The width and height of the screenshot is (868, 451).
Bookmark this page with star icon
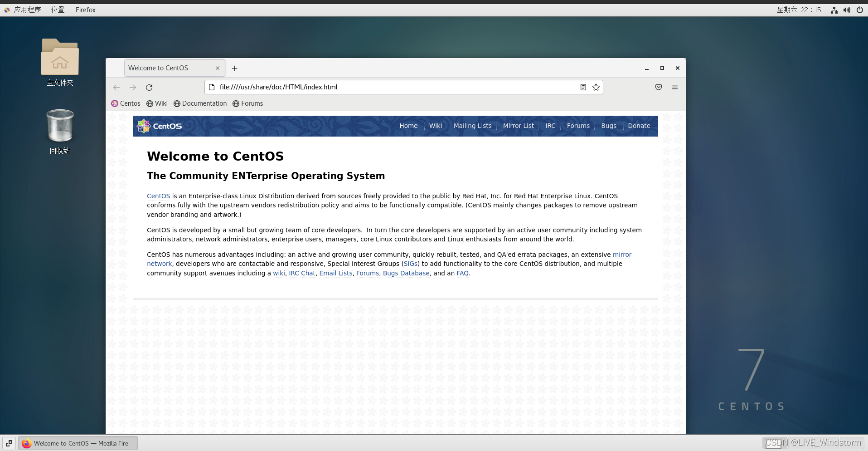[596, 87]
